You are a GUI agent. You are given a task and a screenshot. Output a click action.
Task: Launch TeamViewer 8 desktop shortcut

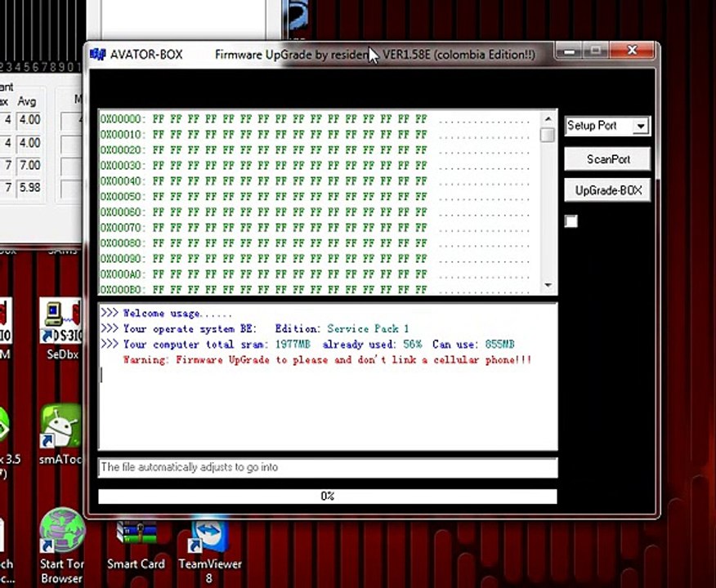point(209,551)
